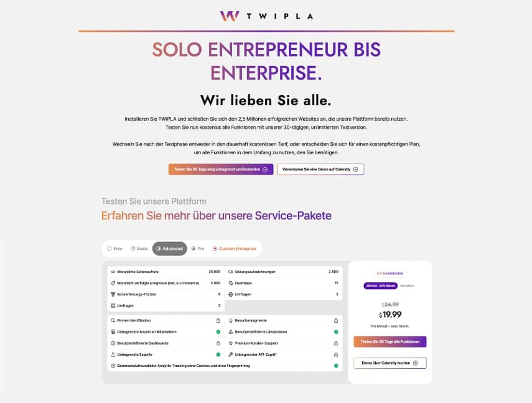Click lock icon beside Unbegrenzter API-Zugriff

[336, 355]
